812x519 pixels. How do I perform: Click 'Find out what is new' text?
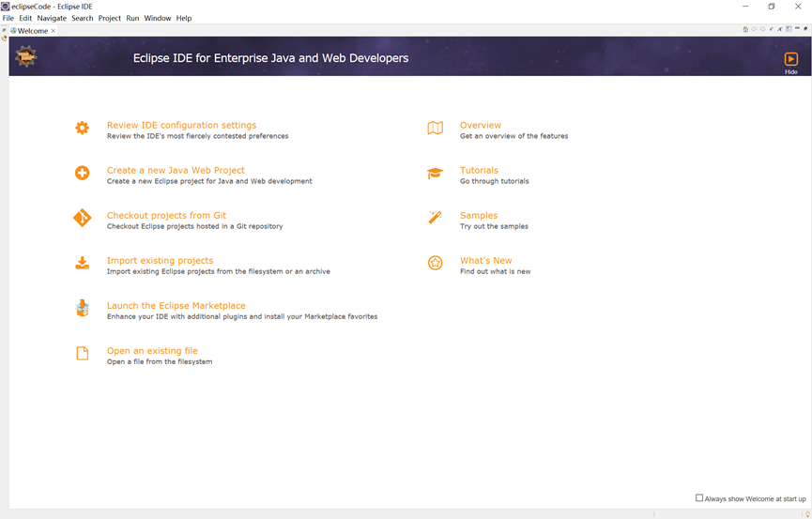tap(495, 271)
